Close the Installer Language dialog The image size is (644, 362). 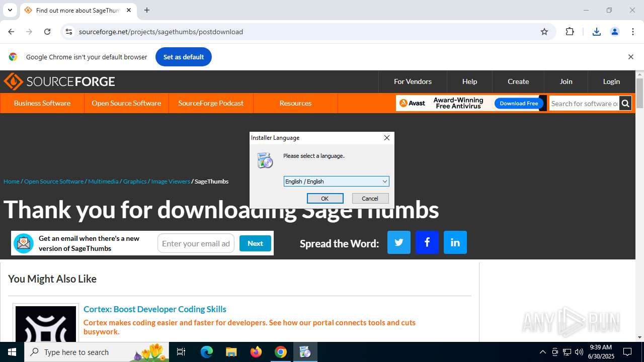tap(387, 138)
